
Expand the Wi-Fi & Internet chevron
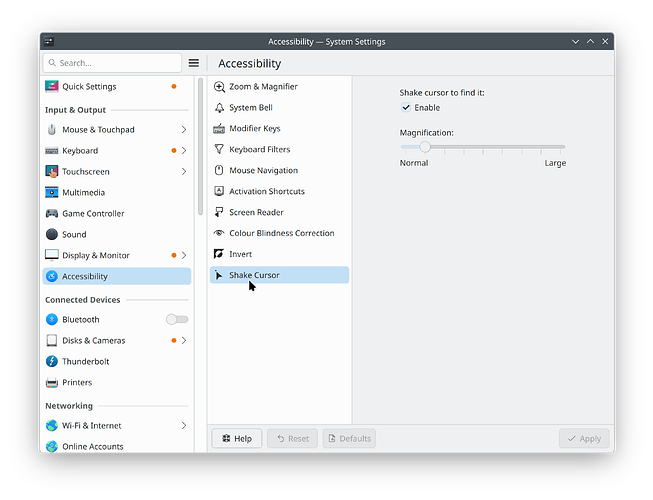pos(184,426)
